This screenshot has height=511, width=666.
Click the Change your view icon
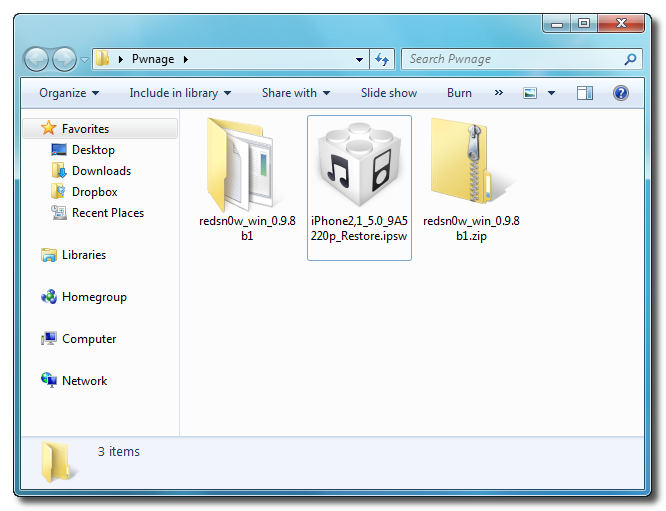point(530,93)
